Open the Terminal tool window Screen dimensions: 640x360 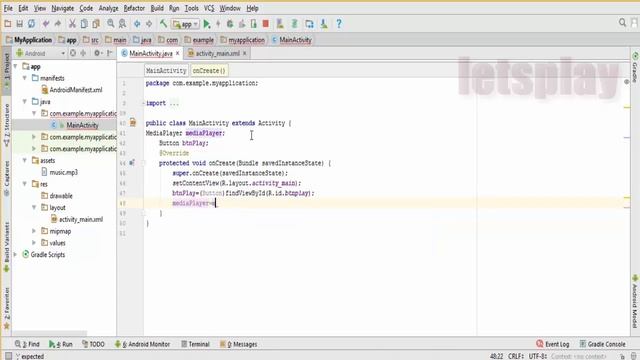tap(195, 344)
